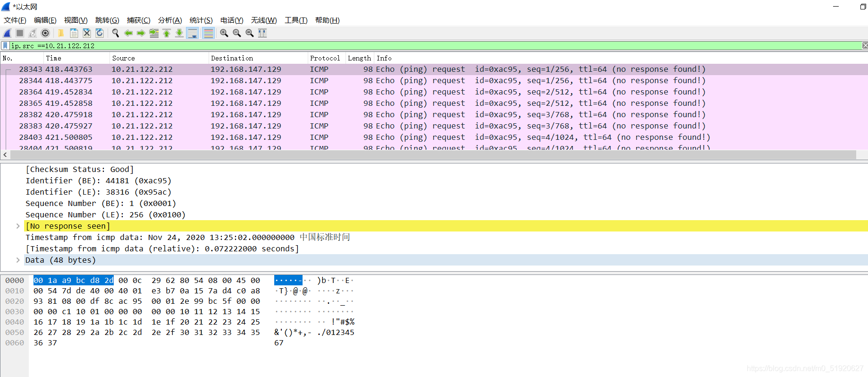Clear the display filter with the X button
The height and width of the screenshot is (377, 868).
(x=865, y=46)
